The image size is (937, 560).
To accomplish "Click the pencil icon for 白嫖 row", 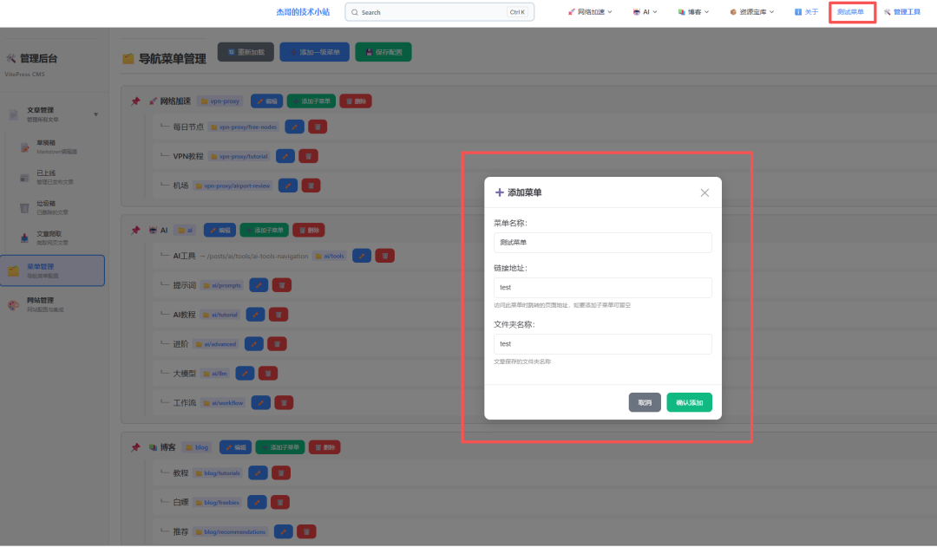I will click(257, 502).
